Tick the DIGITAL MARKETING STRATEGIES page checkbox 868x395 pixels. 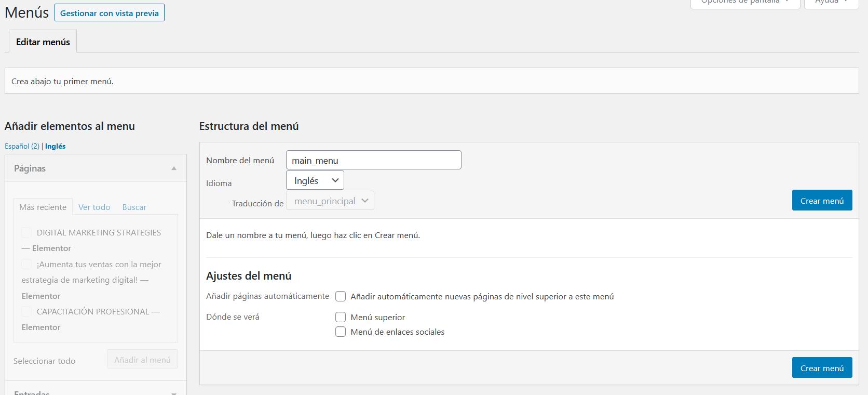pyautogui.click(x=26, y=232)
